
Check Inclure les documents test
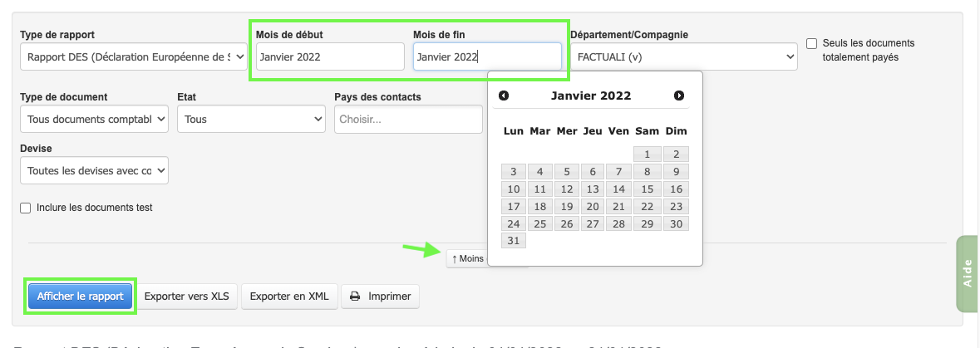[26, 208]
